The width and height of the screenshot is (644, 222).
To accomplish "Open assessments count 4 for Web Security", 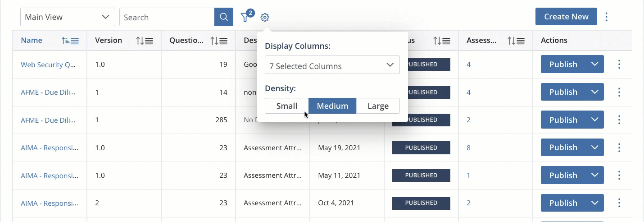I will (468, 65).
